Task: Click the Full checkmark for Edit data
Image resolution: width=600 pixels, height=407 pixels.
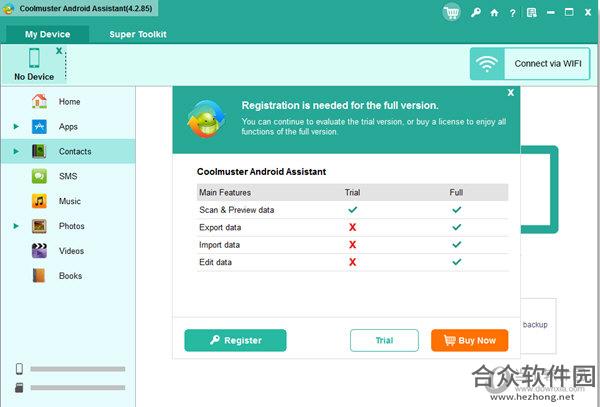Action: point(457,262)
